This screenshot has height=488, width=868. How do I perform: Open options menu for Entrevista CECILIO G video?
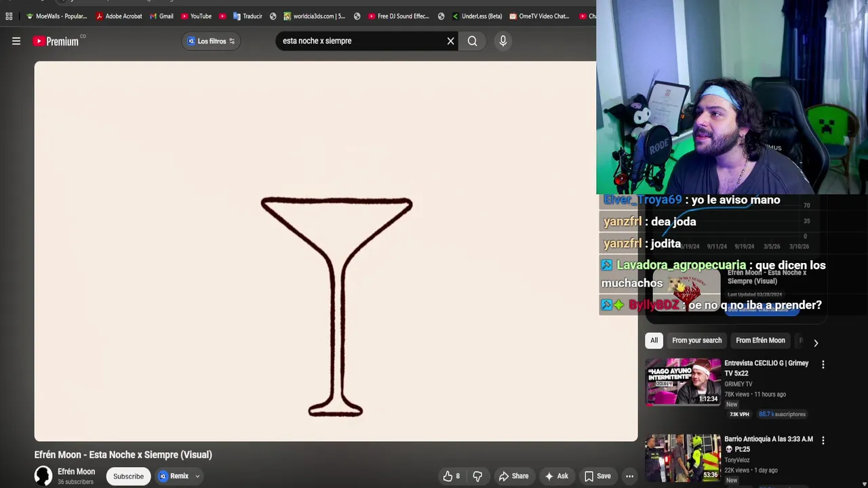[x=823, y=365]
